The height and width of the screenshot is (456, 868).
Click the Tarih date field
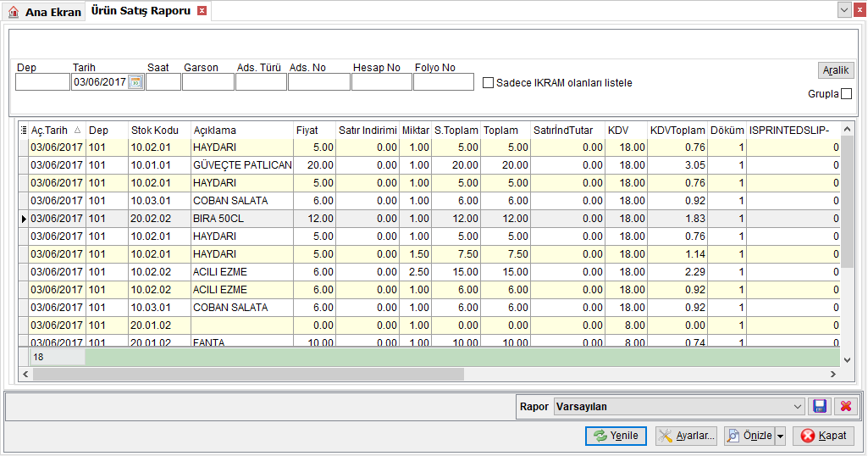point(100,82)
